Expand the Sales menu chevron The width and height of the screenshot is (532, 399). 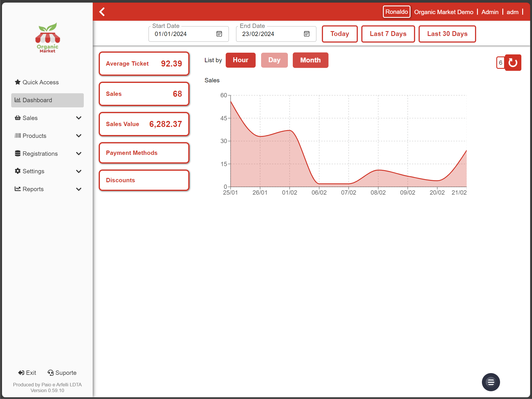[79, 118]
